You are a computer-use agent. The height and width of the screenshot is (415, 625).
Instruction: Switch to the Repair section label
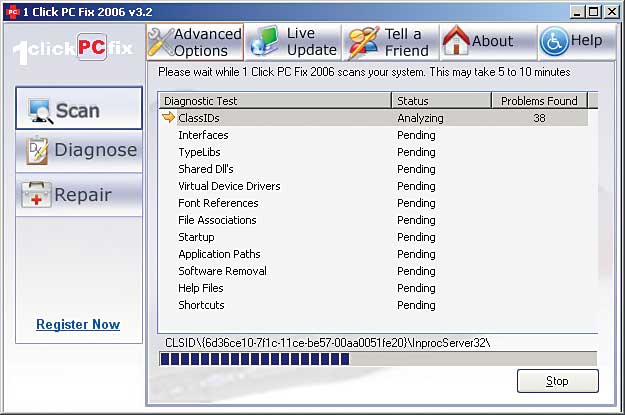83,195
